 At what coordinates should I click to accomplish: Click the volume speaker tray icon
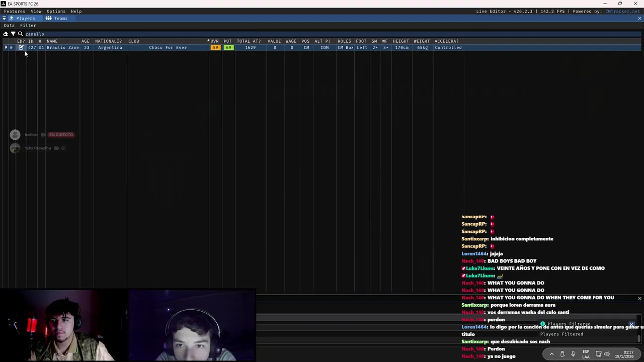tap(607, 354)
